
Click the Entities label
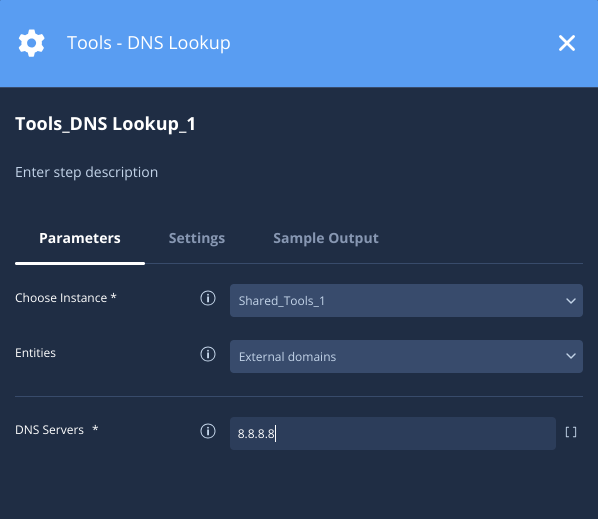click(35, 353)
